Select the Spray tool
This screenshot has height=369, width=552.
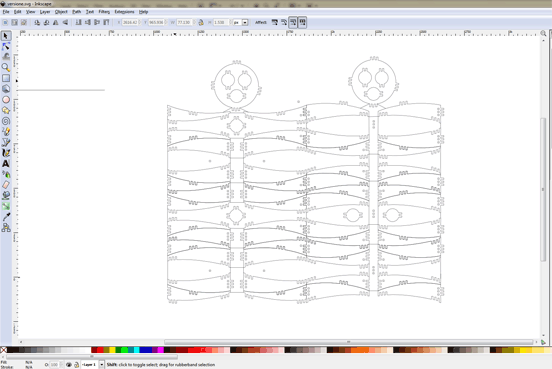point(6,174)
